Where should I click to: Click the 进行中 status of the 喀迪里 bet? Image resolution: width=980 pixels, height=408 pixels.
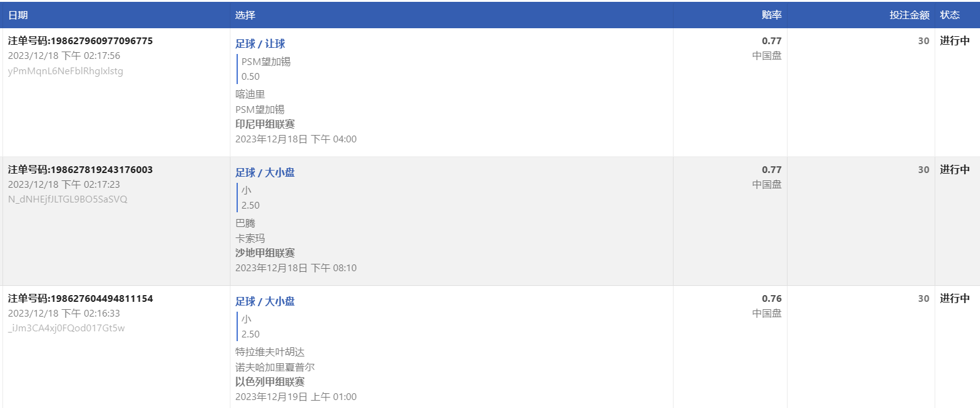click(x=955, y=41)
